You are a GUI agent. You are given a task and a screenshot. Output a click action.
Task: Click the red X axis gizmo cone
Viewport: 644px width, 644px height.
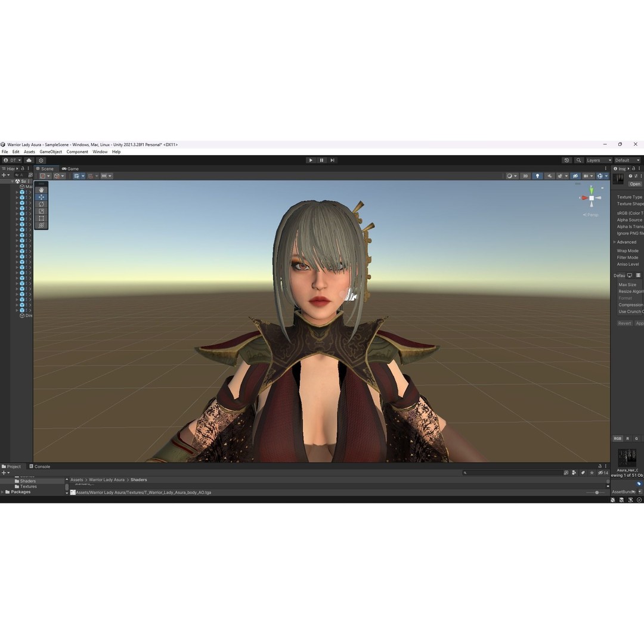click(584, 198)
